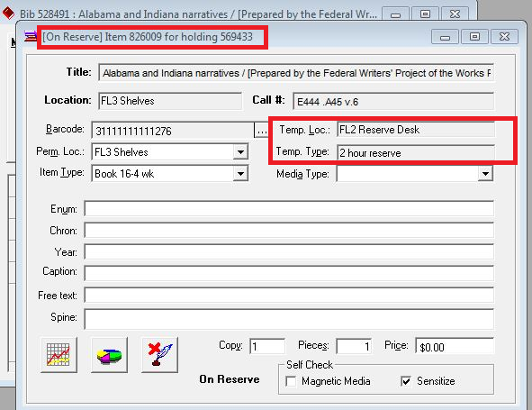Click the Copy number field

[x=267, y=346]
